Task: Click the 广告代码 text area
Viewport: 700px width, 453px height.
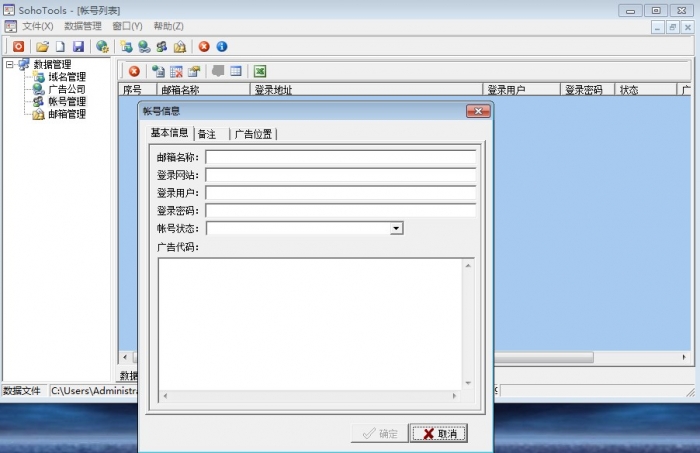Action: (310, 322)
